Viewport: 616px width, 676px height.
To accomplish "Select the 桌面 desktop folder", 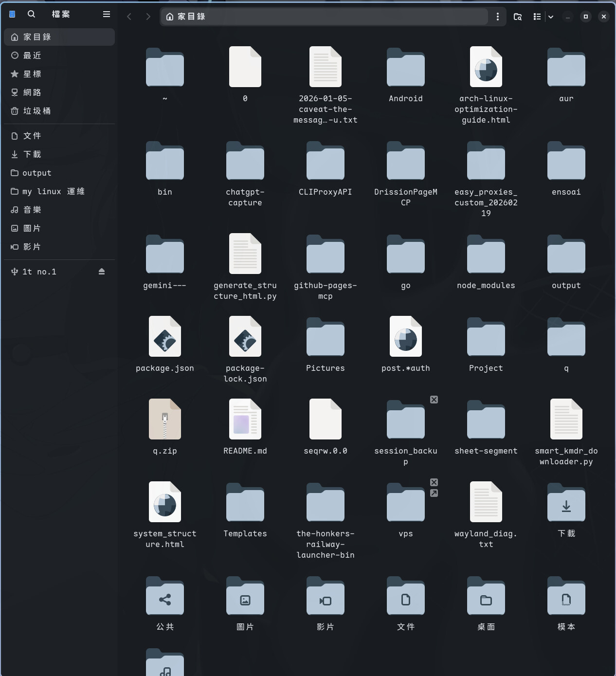I will (x=486, y=596).
